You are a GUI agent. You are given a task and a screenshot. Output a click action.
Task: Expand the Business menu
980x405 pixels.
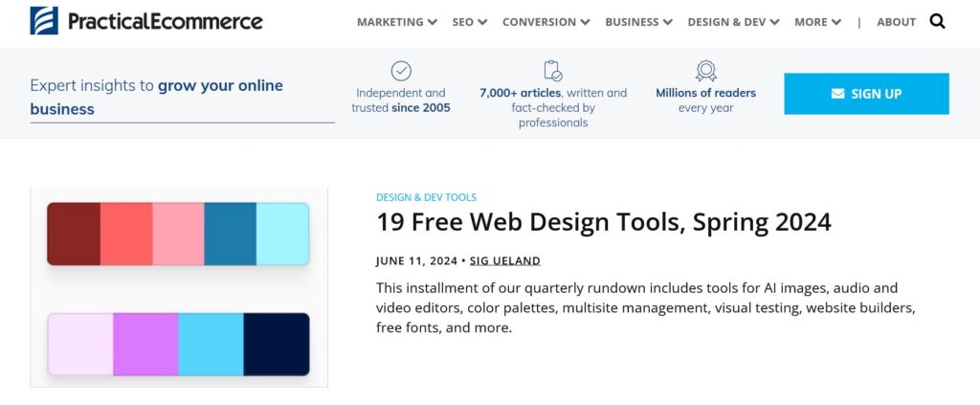click(638, 22)
